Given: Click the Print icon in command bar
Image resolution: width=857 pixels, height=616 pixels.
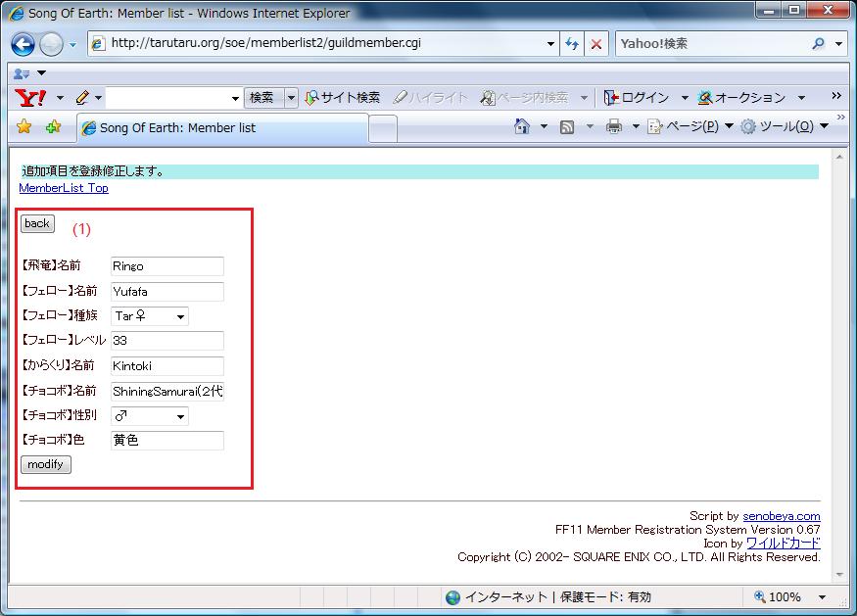Looking at the screenshot, I should 613,126.
